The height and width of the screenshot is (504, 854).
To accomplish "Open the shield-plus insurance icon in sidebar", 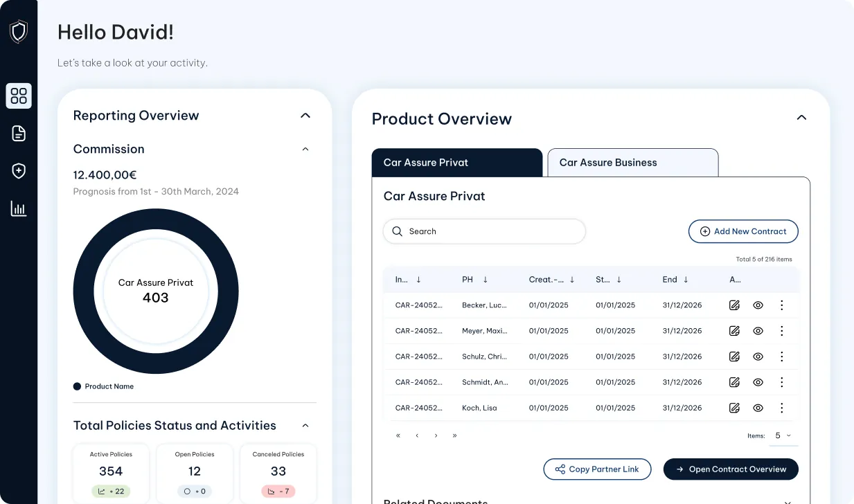I will click(x=19, y=171).
